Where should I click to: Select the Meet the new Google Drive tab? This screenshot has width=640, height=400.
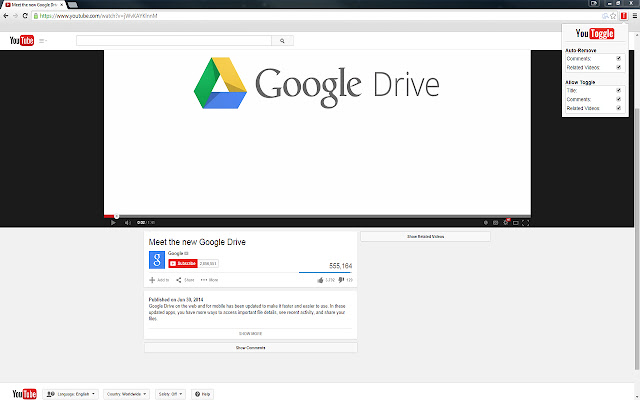[x=31, y=5]
